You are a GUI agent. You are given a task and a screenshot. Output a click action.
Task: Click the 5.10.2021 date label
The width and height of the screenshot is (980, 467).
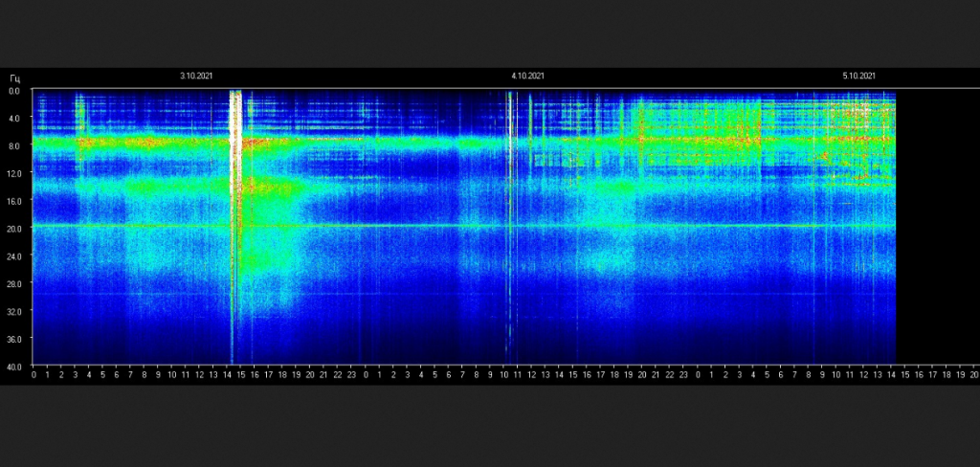tap(858, 76)
